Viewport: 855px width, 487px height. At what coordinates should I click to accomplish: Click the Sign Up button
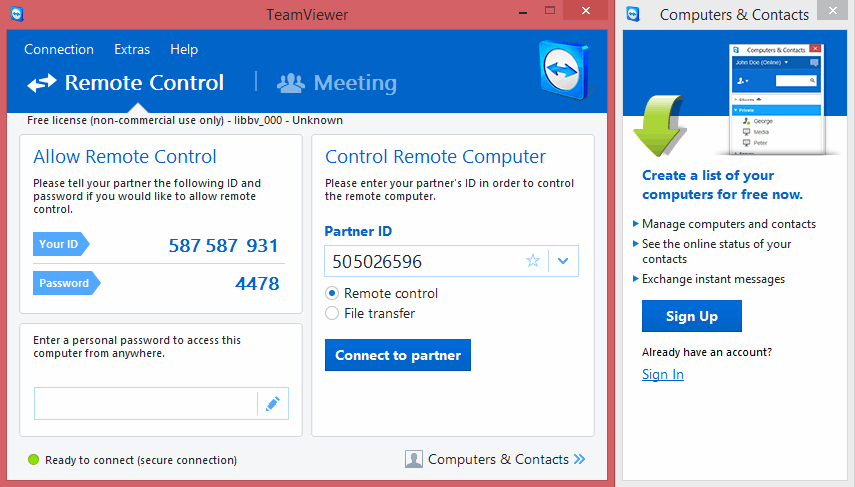click(x=692, y=316)
